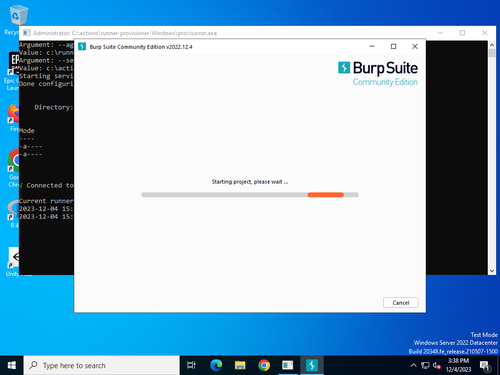Screen dimensions: 500x375
Task: Open the notification center icon
Action: [x=485, y=366]
